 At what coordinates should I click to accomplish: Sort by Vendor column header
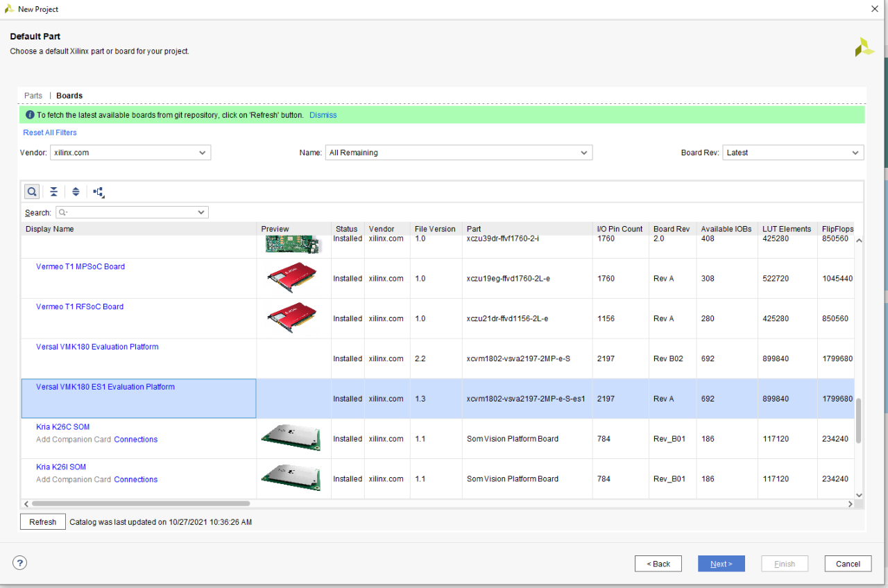pyautogui.click(x=387, y=229)
